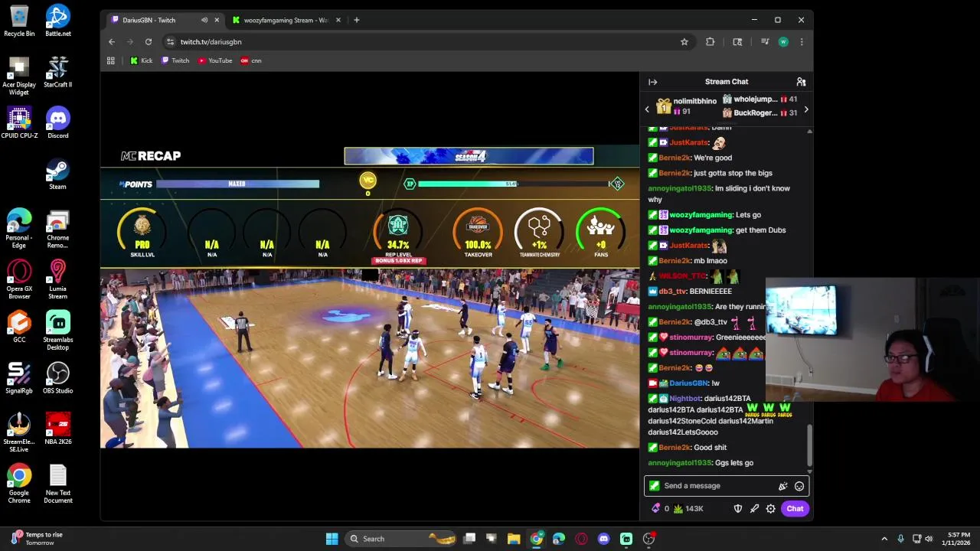
Task: Click the Nightbot username
Action: [684, 399]
